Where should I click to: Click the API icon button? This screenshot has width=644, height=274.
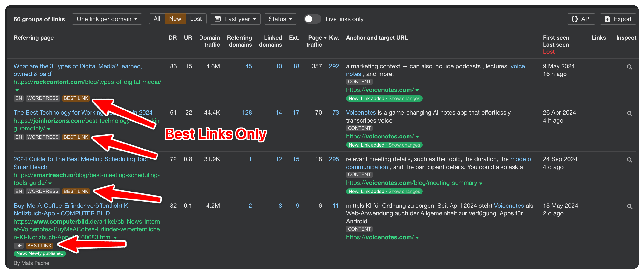[x=582, y=19]
